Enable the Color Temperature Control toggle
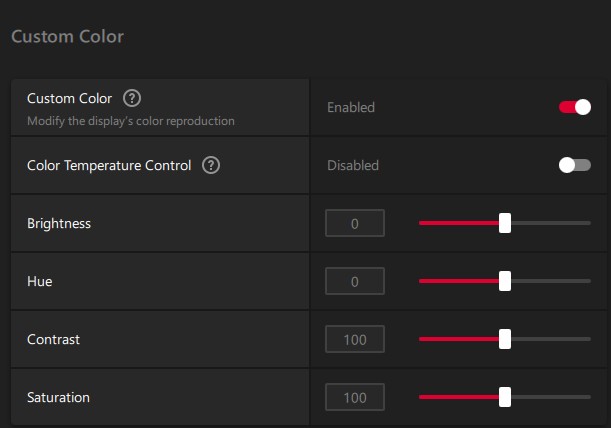The width and height of the screenshot is (611, 428). pos(575,165)
